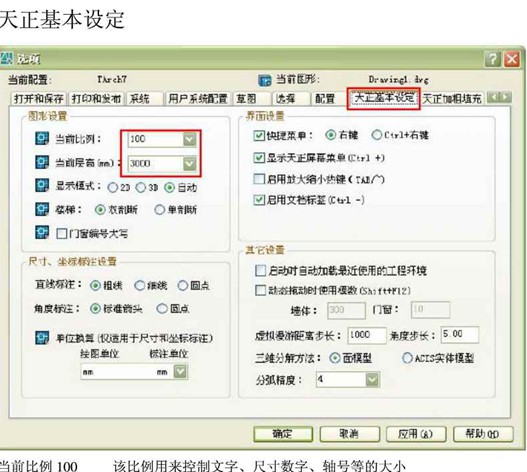Select Ctrl+右键 shortcut menu option
This screenshot has width=527, height=472.
[x=376, y=135]
